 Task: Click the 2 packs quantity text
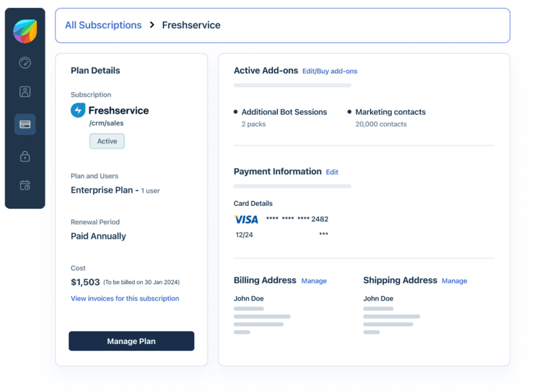click(254, 124)
